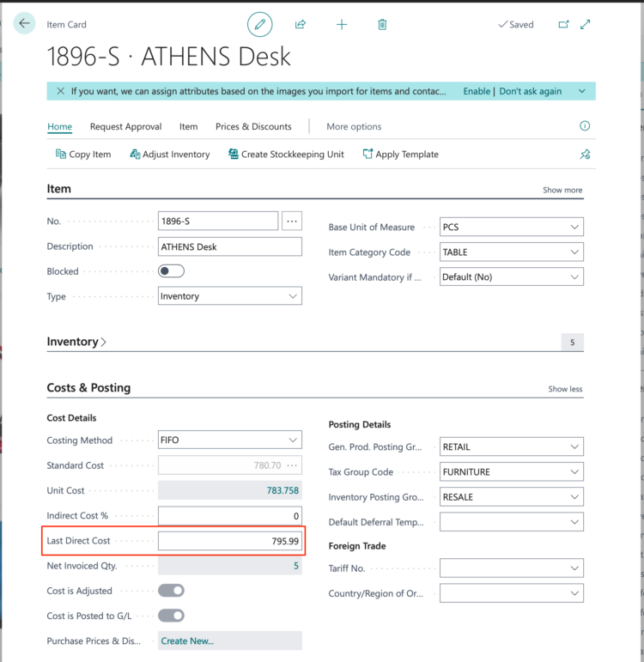
Task: Click Don't ask again link
Action: click(531, 91)
